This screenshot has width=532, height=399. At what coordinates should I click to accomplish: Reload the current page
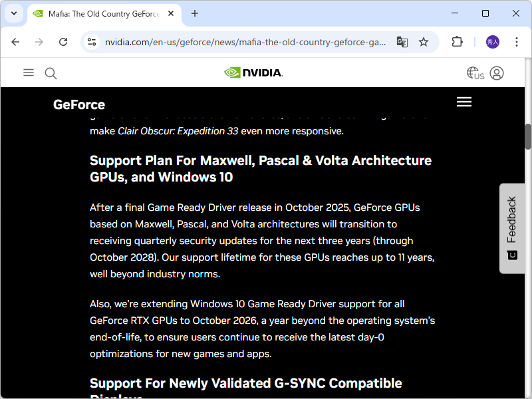[x=63, y=42]
